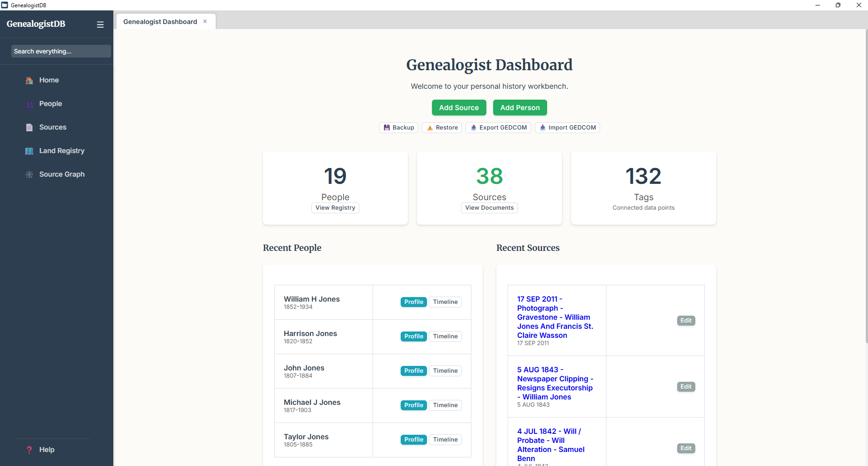The height and width of the screenshot is (466, 868).
Task: Click the Add Source button
Action: tap(459, 107)
